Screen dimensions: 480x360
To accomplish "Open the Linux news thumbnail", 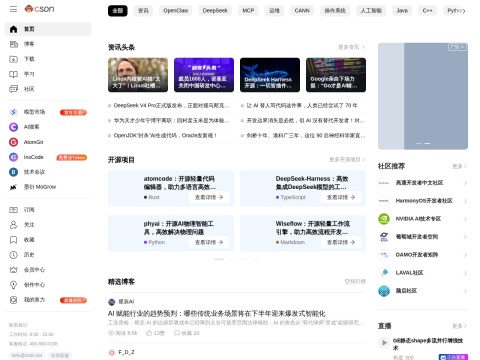I will tap(138, 75).
